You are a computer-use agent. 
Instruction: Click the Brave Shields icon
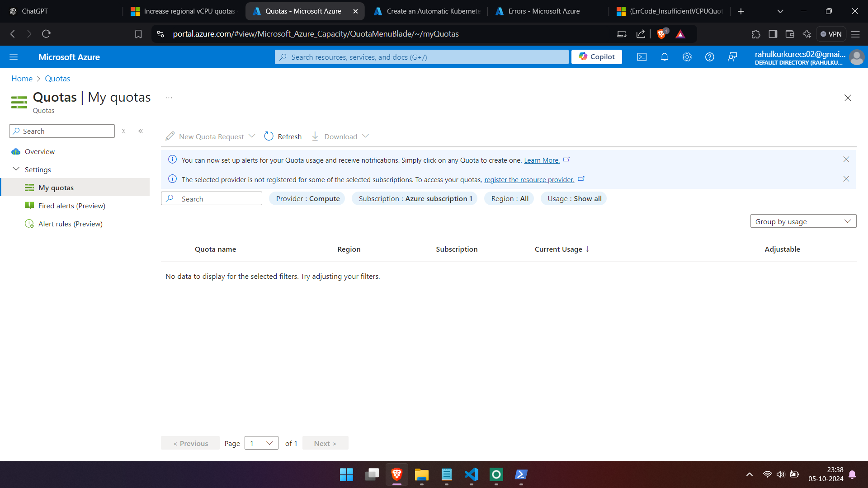pos(661,34)
